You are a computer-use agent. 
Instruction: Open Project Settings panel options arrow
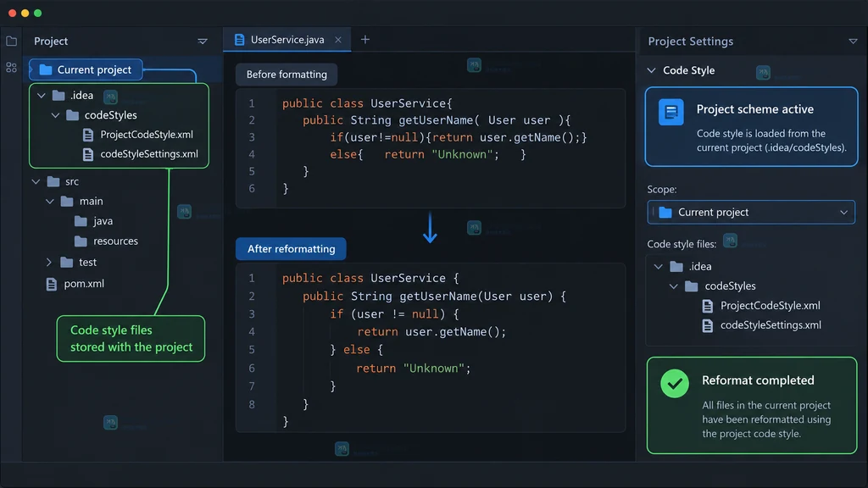point(853,42)
